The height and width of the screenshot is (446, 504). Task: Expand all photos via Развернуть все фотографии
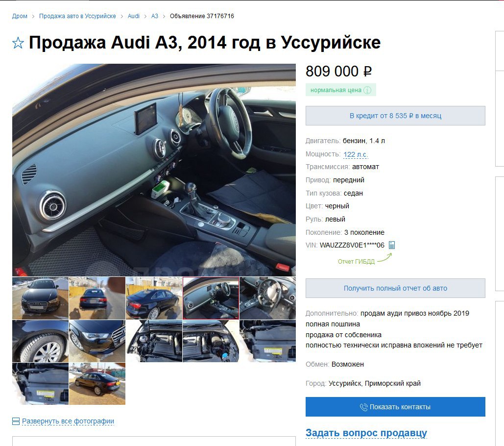coord(68,421)
